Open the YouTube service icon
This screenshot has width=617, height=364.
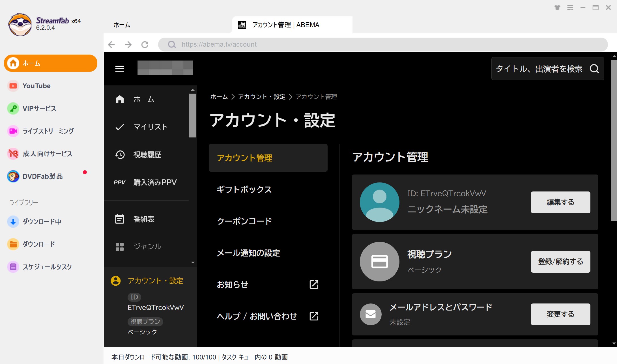13,86
